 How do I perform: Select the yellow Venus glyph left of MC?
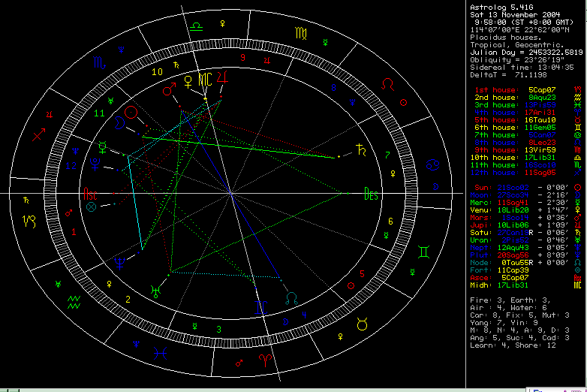click(188, 80)
